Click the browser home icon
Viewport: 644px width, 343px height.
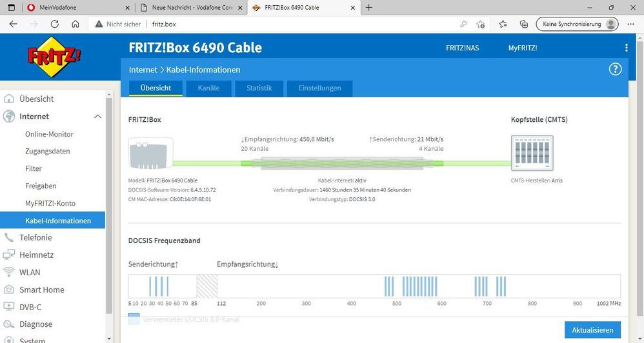point(75,24)
